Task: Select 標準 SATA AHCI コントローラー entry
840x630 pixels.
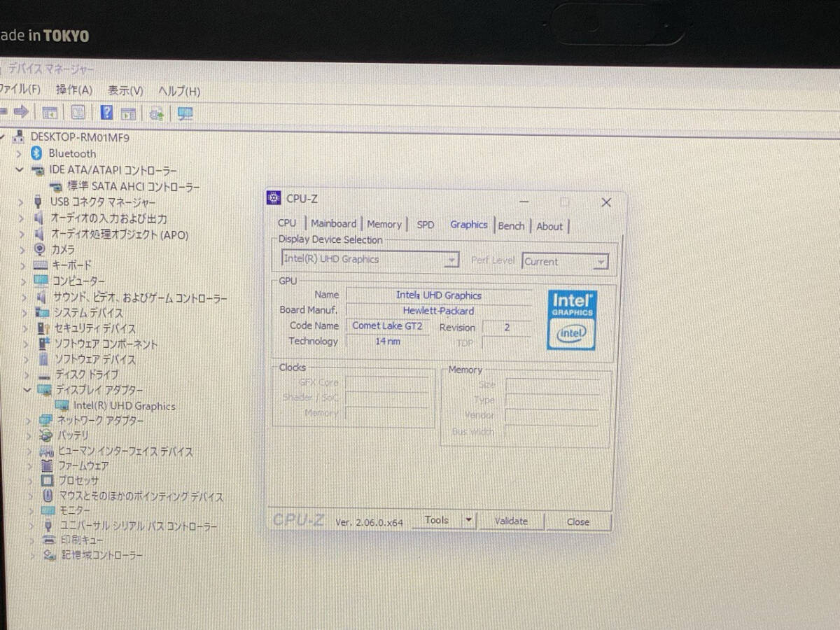Action: tap(134, 186)
